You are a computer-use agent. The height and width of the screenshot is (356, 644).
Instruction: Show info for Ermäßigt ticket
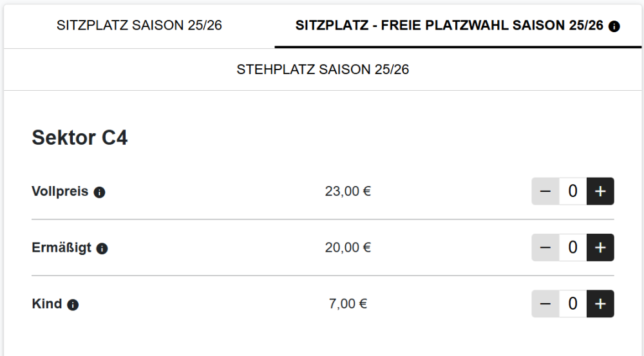[x=102, y=248]
